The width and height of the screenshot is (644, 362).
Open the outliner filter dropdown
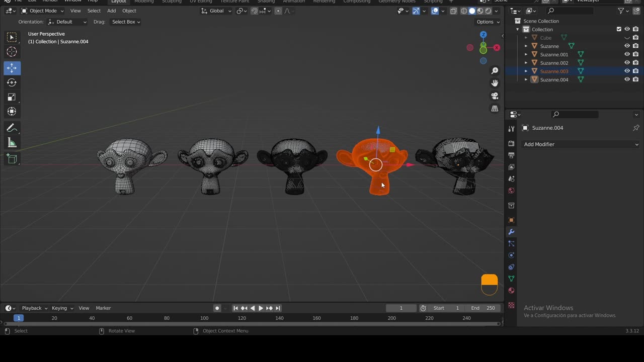(623, 11)
